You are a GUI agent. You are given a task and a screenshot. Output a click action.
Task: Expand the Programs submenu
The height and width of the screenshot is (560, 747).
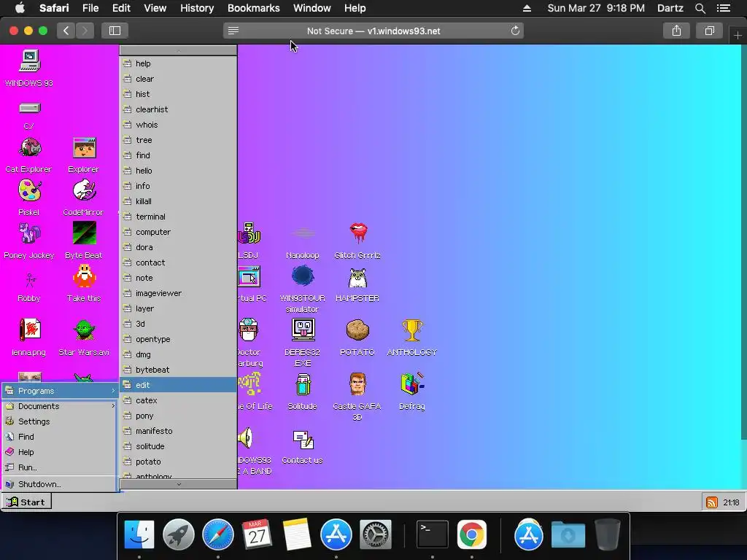click(60, 391)
